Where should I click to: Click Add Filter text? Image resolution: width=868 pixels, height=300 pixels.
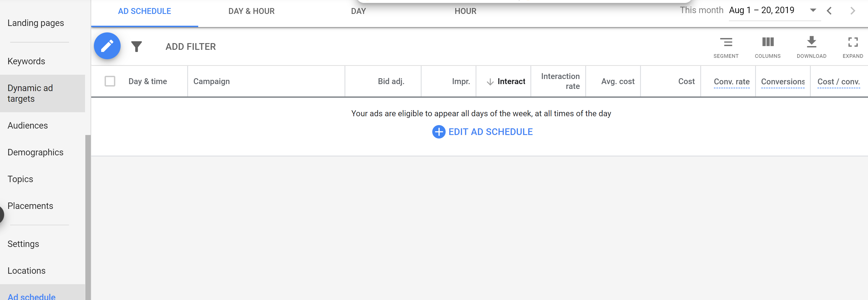[x=190, y=47]
